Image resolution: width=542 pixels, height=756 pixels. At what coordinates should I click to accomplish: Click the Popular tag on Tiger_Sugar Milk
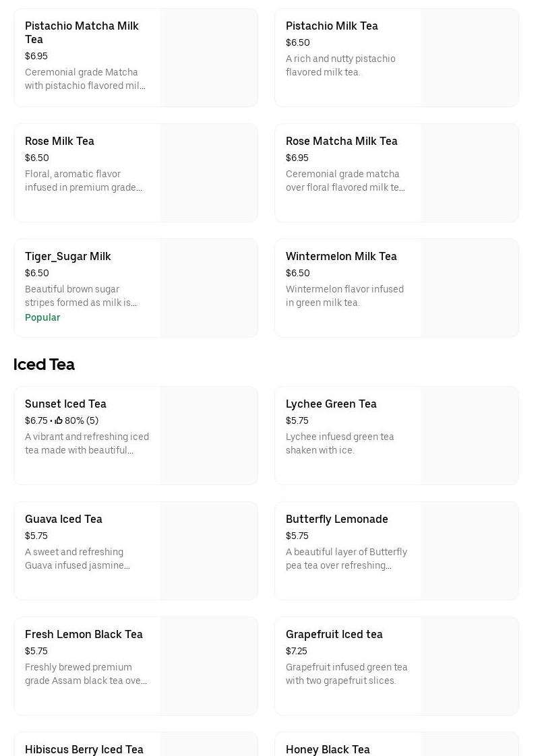[42, 317]
